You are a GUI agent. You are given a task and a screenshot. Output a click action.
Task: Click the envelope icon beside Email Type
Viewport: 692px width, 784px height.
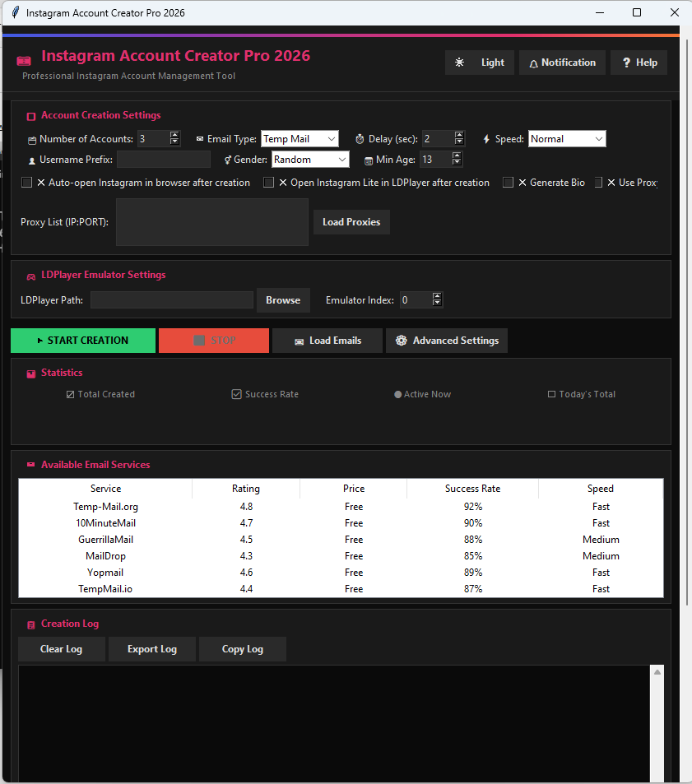click(x=200, y=139)
